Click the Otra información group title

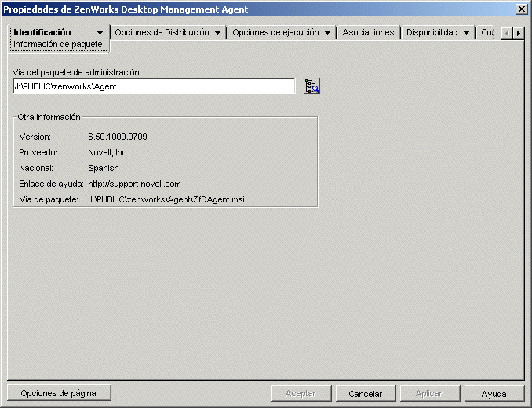coord(49,117)
